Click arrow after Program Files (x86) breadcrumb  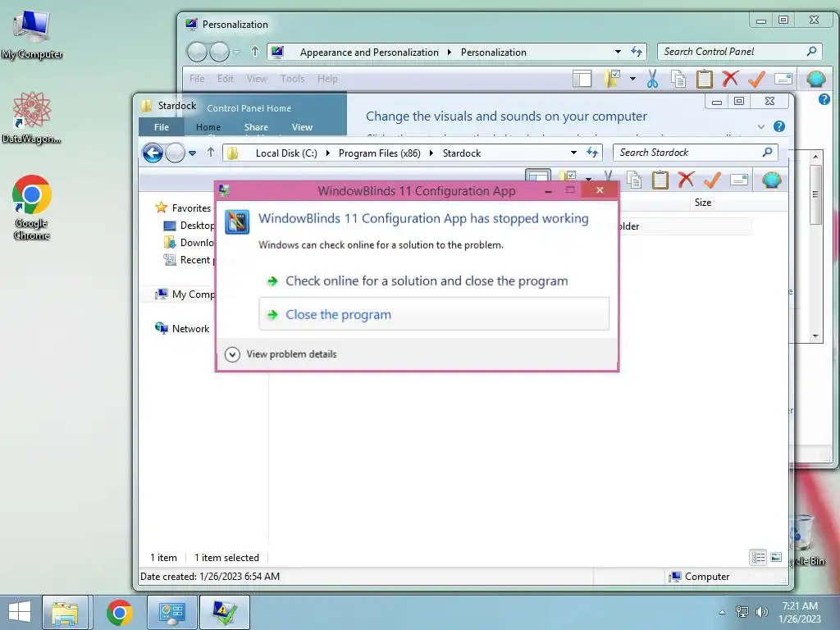[431, 153]
